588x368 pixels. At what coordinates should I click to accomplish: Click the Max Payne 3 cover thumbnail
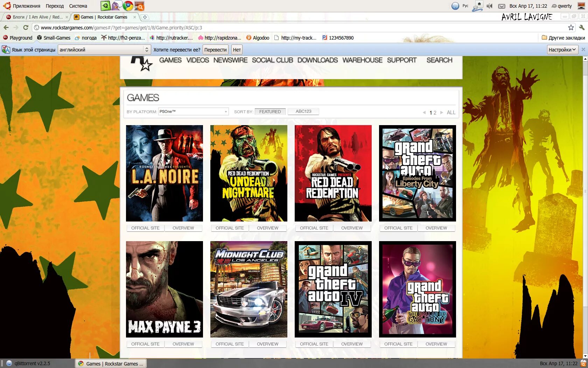click(164, 289)
